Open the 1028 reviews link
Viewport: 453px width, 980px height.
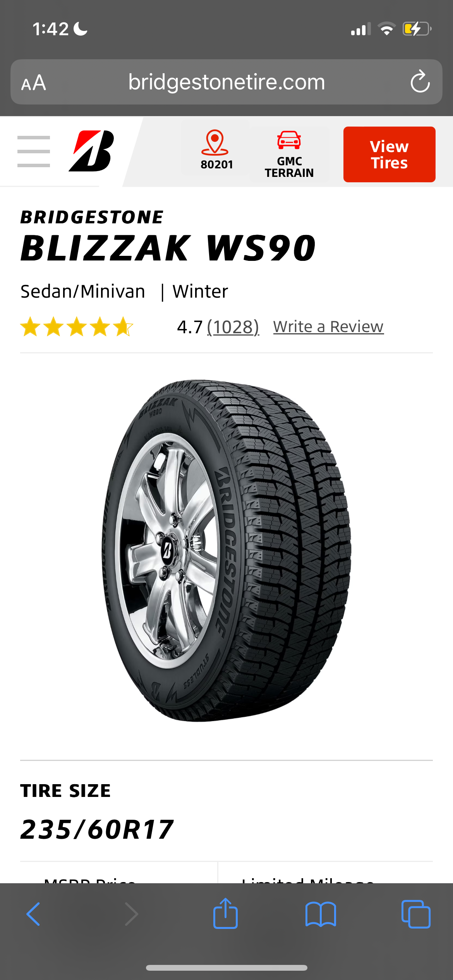click(x=233, y=327)
